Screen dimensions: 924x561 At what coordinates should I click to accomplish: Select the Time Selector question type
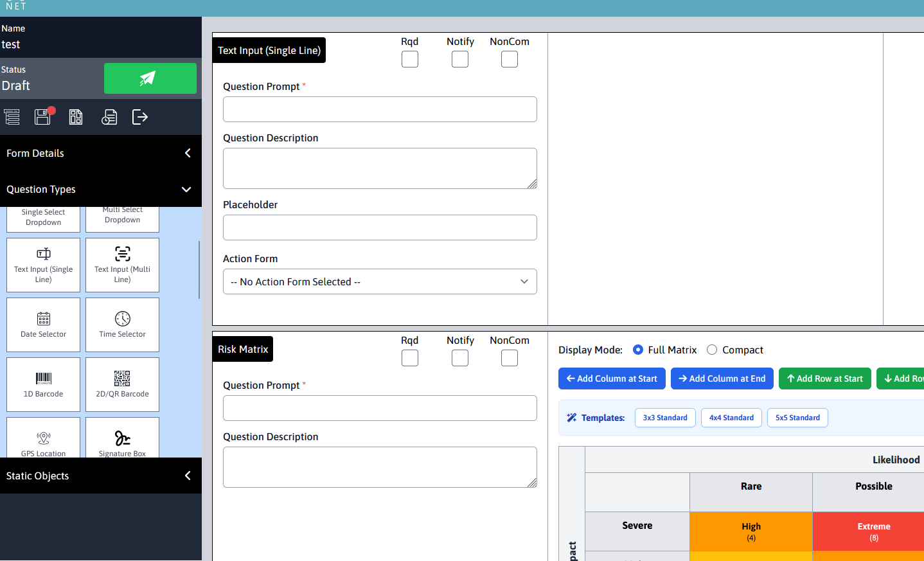click(122, 325)
